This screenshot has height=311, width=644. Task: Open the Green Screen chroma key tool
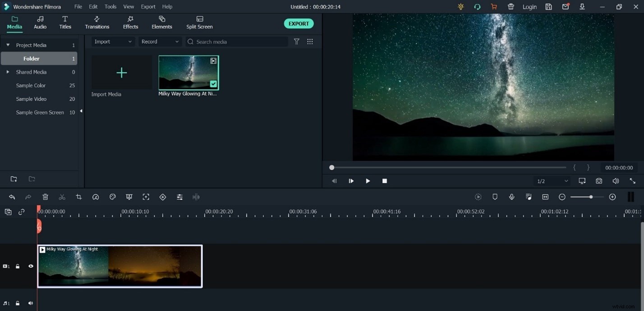[129, 197]
